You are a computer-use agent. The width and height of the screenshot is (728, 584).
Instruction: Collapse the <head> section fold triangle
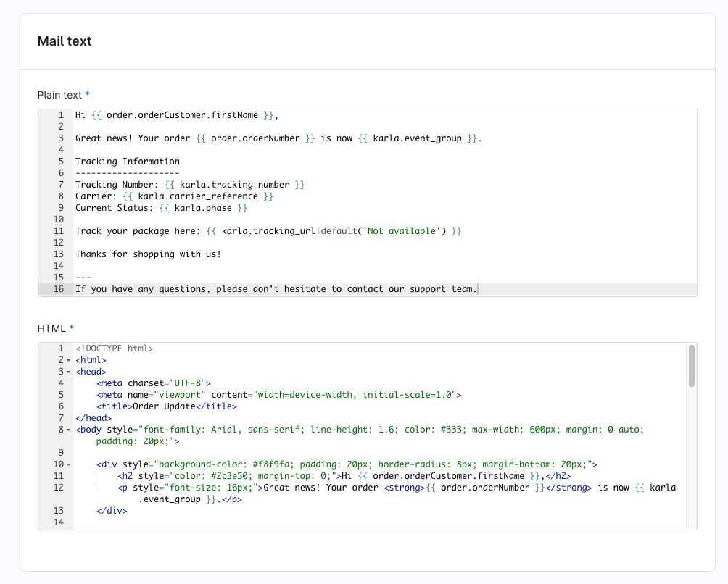[x=68, y=371]
